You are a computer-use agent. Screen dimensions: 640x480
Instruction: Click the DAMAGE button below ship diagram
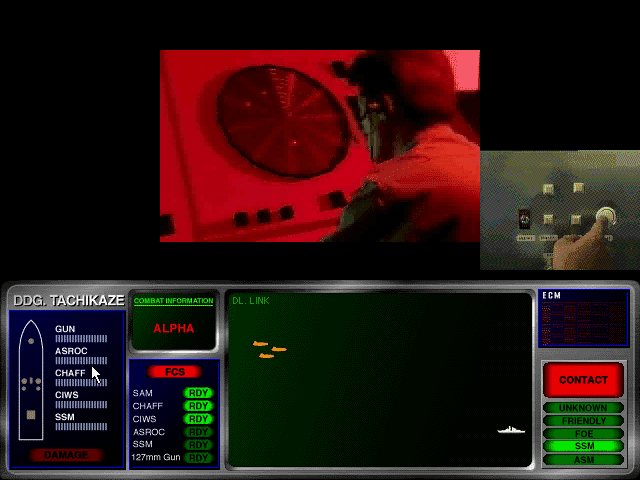(66, 455)
